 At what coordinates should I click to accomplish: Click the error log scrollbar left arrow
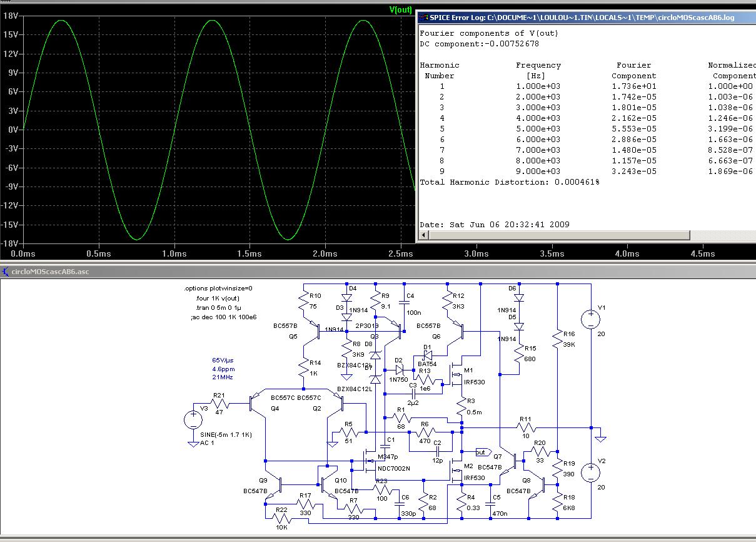click(x=424, y=235)
